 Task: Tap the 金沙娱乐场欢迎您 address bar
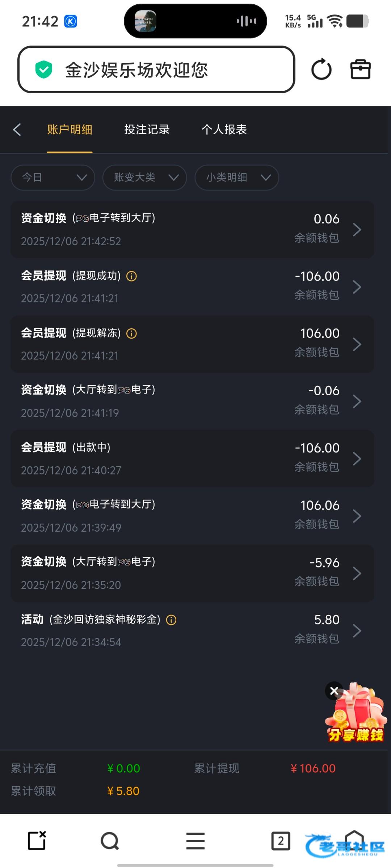[x=156, y=69]
